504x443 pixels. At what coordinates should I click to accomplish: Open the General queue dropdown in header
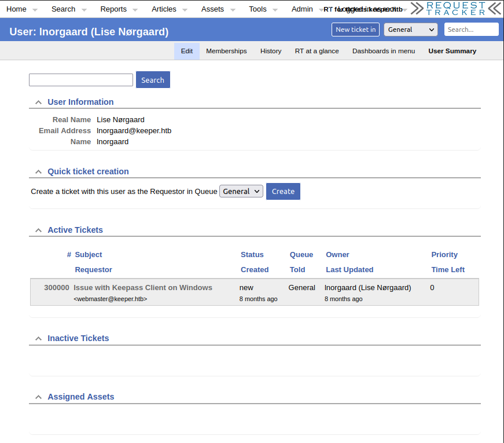pos(411,30)
